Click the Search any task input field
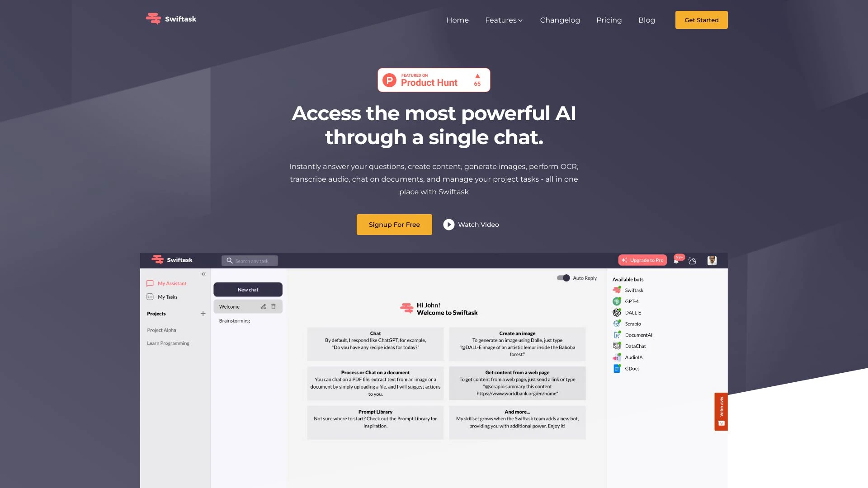The height and width of the screenshot is (488, 868). point(250,260)
